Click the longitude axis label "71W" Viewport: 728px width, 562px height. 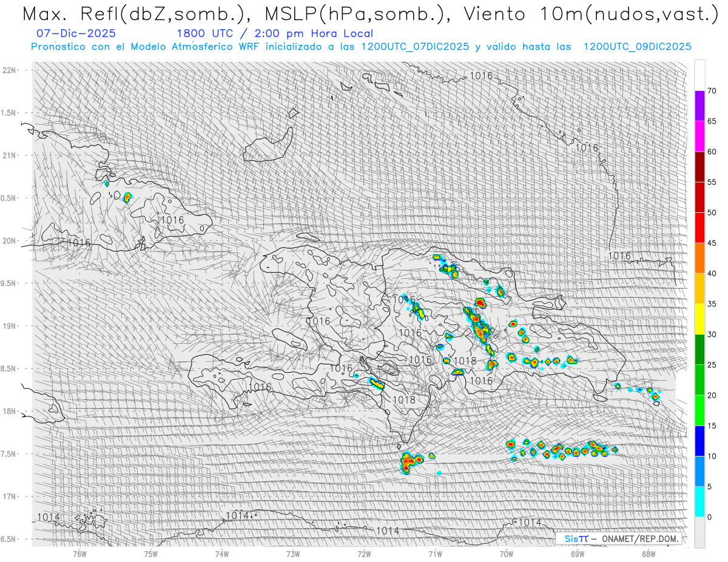[x=435, y=554]
